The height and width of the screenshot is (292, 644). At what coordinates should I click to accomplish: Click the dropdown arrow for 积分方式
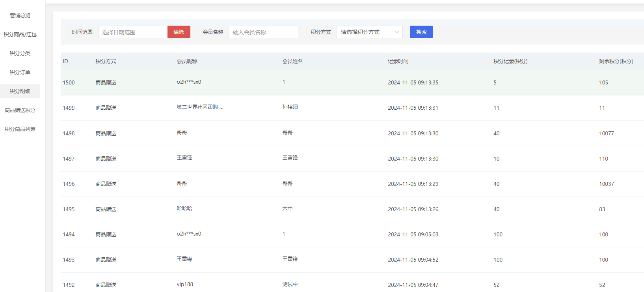[396, 32]
